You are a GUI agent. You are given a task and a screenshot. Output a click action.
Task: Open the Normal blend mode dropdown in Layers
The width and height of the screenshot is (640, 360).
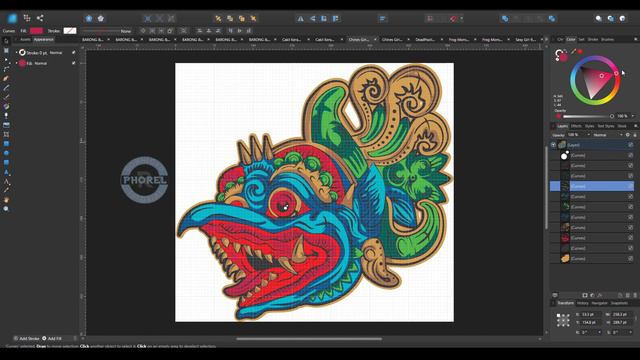(x=608, y=135)
